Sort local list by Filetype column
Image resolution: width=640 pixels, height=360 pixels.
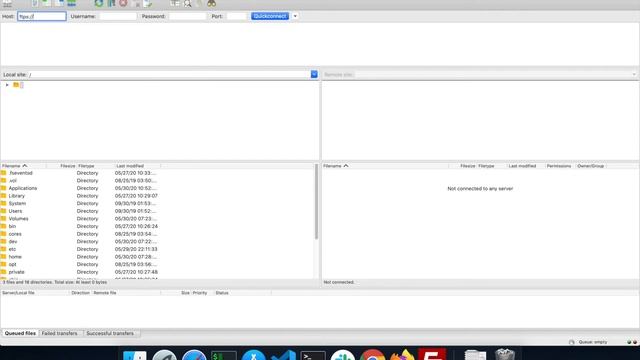(95, 166)
